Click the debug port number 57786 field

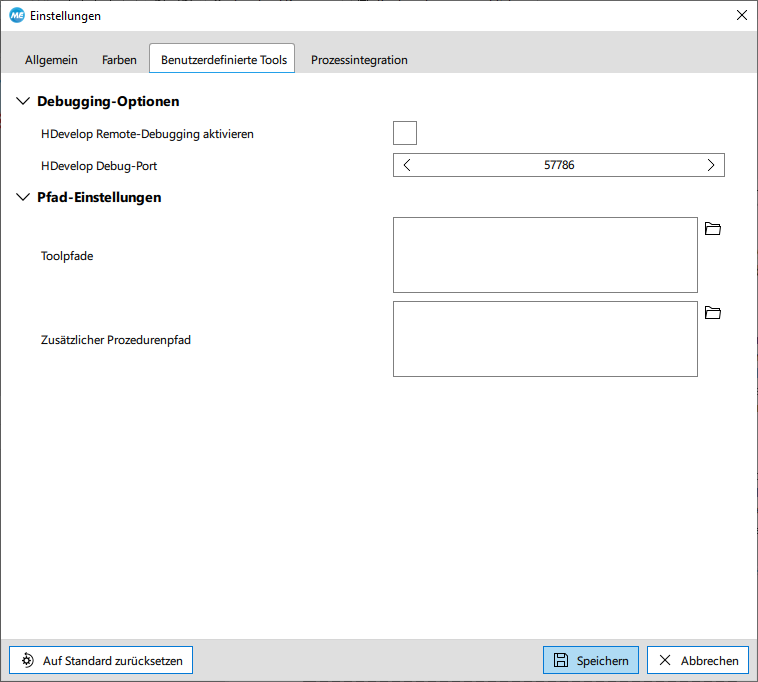[x=559, y=165]
